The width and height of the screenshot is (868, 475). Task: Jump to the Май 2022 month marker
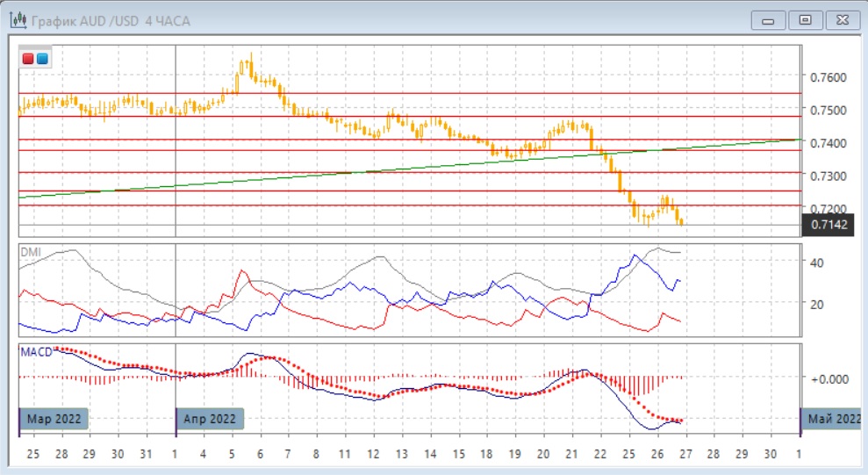(834, 419)
